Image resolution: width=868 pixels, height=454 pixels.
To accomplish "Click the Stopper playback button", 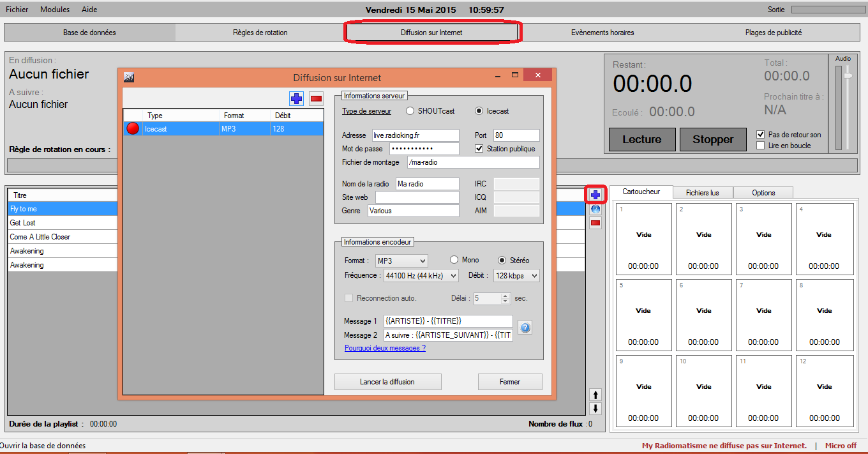I will pyautogui.click(x=713, y=140).
